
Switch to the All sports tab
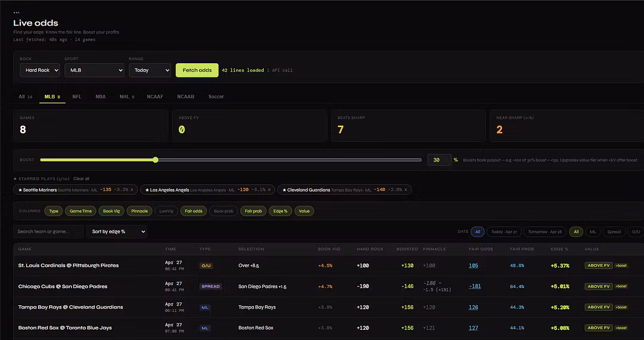[x=26, y=97]
